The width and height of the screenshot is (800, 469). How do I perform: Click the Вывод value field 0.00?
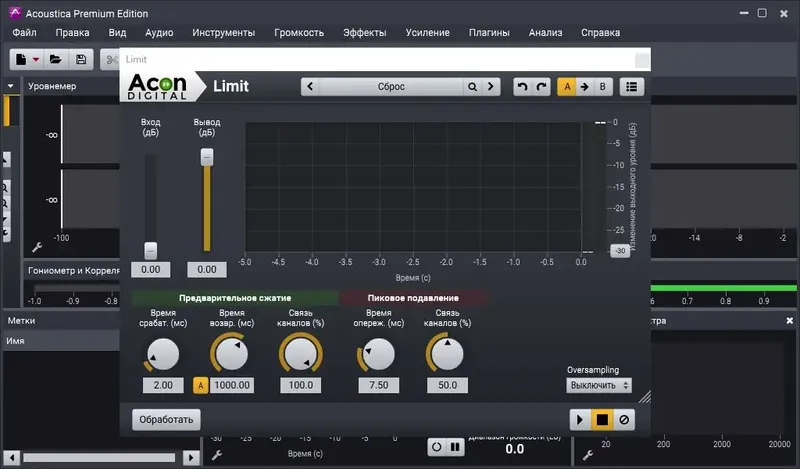point(207,269)
